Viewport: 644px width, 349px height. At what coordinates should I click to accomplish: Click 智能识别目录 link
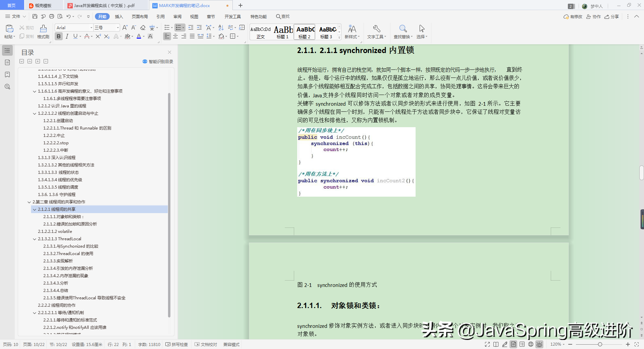pos(158,61)
